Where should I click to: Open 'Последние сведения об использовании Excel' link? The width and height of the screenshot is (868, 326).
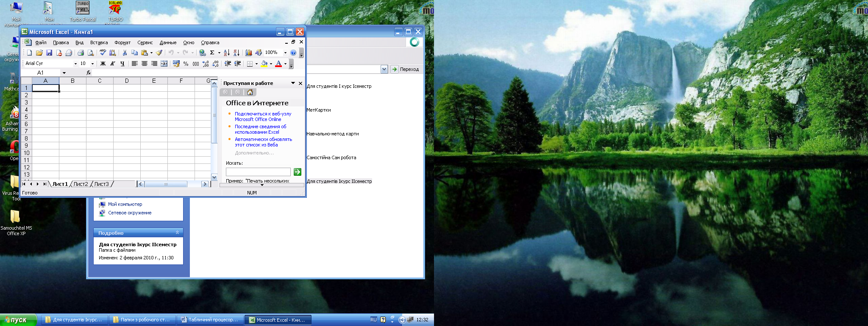click(x=260, y=129)
